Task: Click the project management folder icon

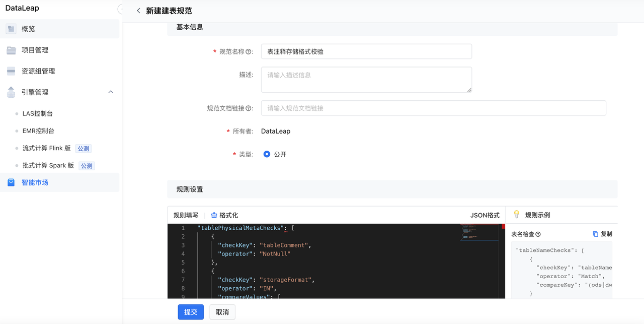Action: coord(11,50)
